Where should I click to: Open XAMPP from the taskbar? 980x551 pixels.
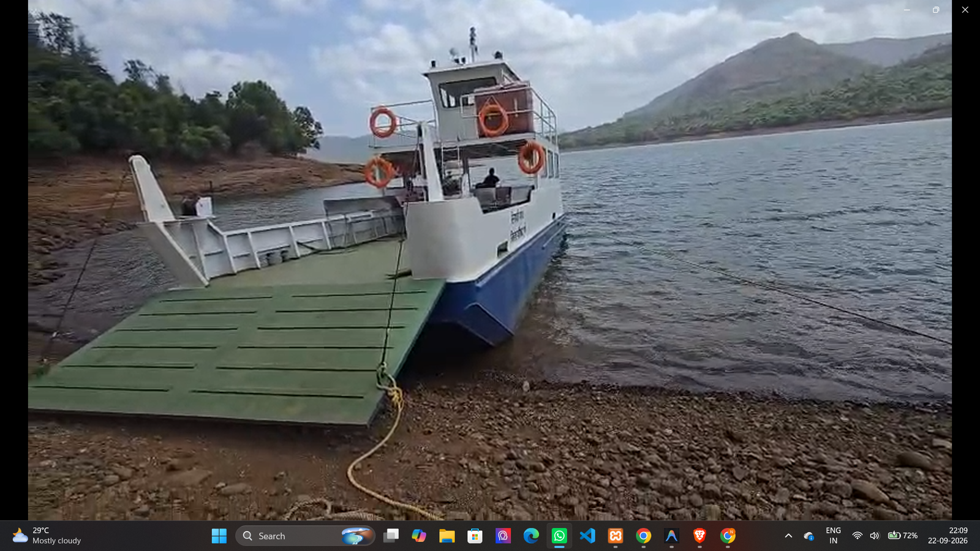(x=616, y=536)
